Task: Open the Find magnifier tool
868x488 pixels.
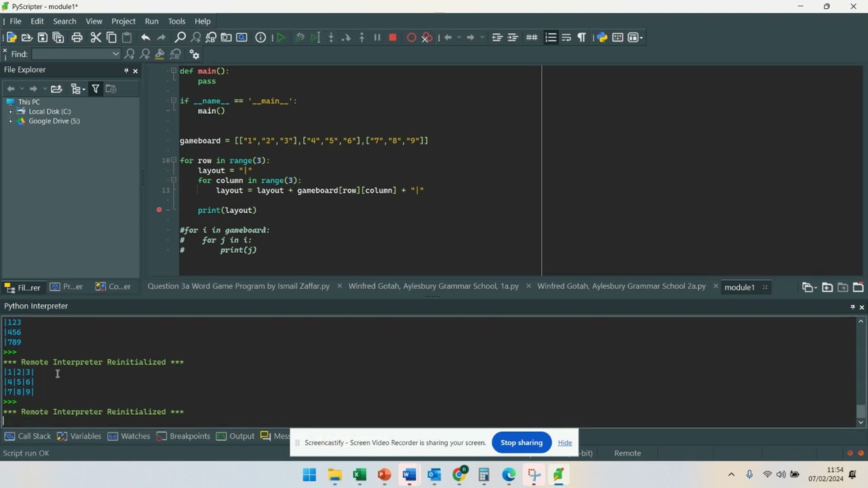Action: coord(180,38)
